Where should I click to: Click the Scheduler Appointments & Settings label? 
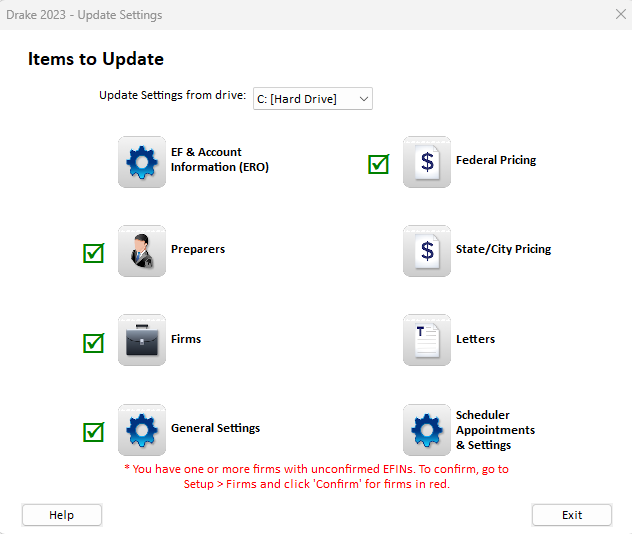click(495, 430)
